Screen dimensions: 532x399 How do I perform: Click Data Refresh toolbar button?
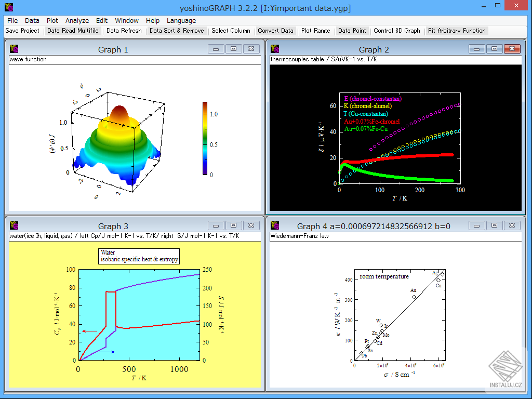point(124,31)
